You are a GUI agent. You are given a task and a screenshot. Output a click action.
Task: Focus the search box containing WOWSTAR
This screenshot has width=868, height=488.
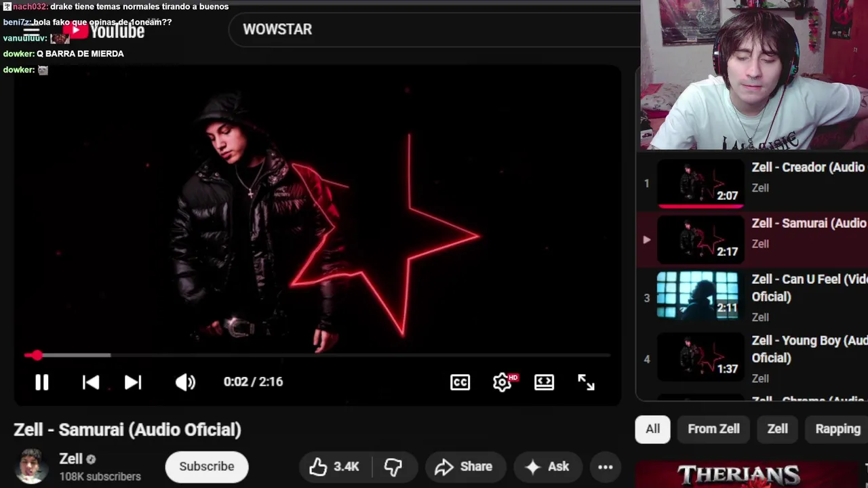pos(434,29)
